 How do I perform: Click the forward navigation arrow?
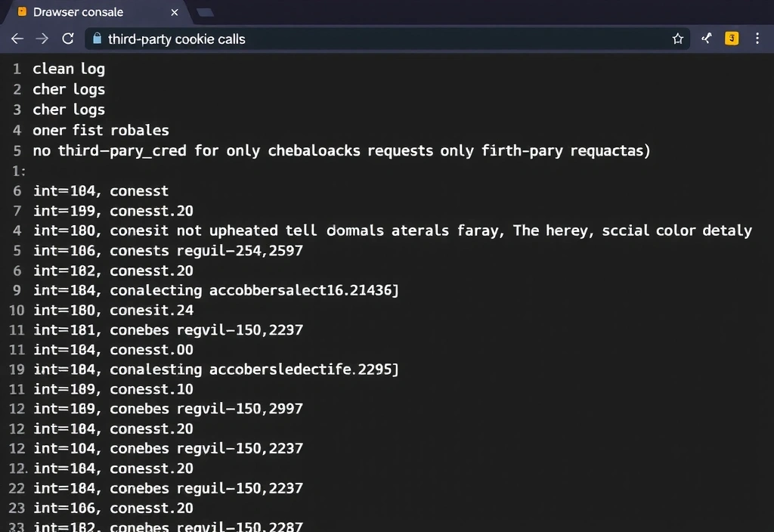(42, 39)
